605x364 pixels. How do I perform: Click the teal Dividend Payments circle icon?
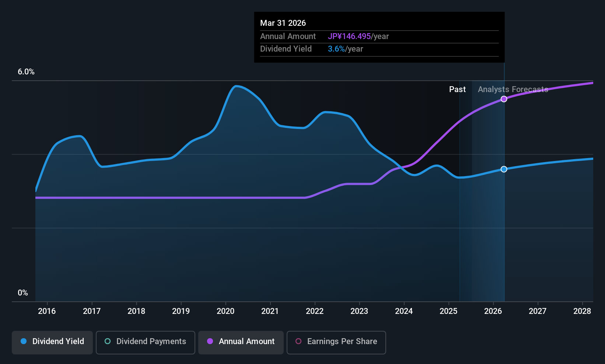(x=108, y=342)
